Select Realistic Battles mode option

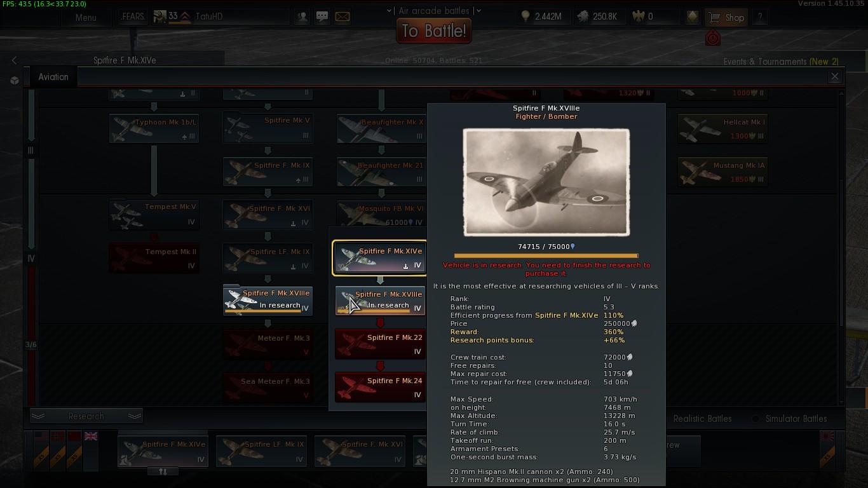click(702, 419)
